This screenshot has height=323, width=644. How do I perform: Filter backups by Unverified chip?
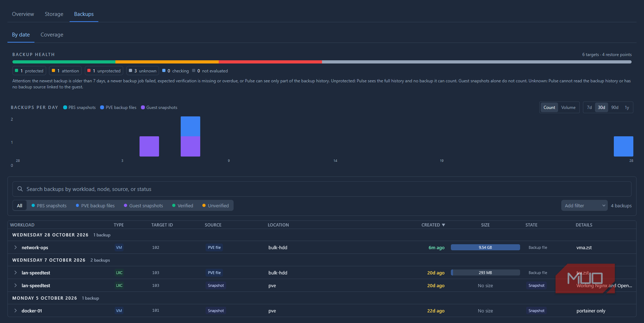[x=216, y=206]
